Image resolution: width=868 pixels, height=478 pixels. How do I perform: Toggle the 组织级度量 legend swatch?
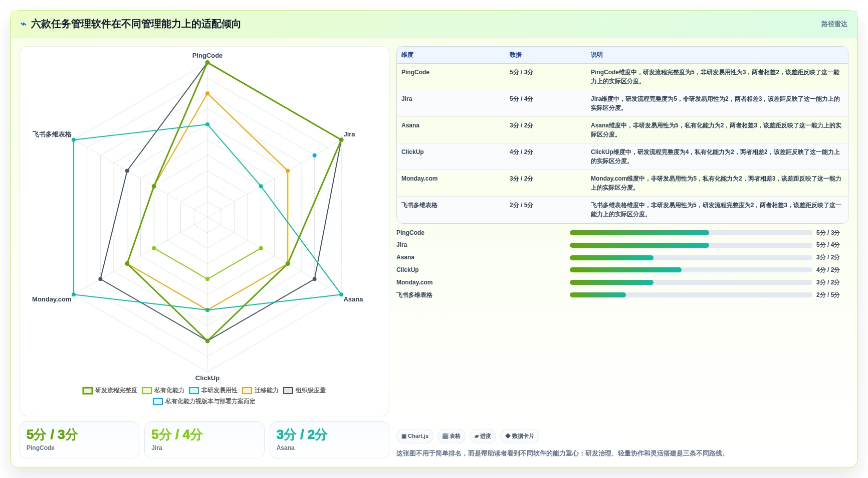(x=288, y=391)
